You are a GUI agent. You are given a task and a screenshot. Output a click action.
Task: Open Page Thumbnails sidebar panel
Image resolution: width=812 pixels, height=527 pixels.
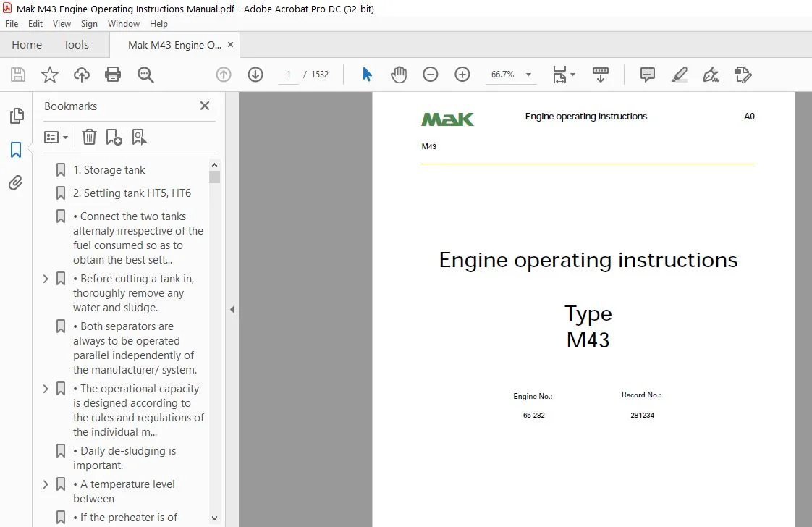click(x=17, y=116)
